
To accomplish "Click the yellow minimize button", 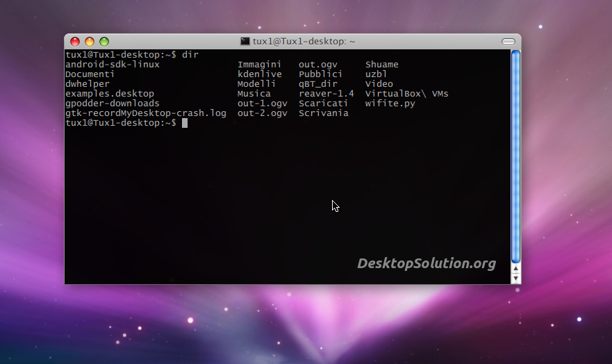I will pos(90,42).
